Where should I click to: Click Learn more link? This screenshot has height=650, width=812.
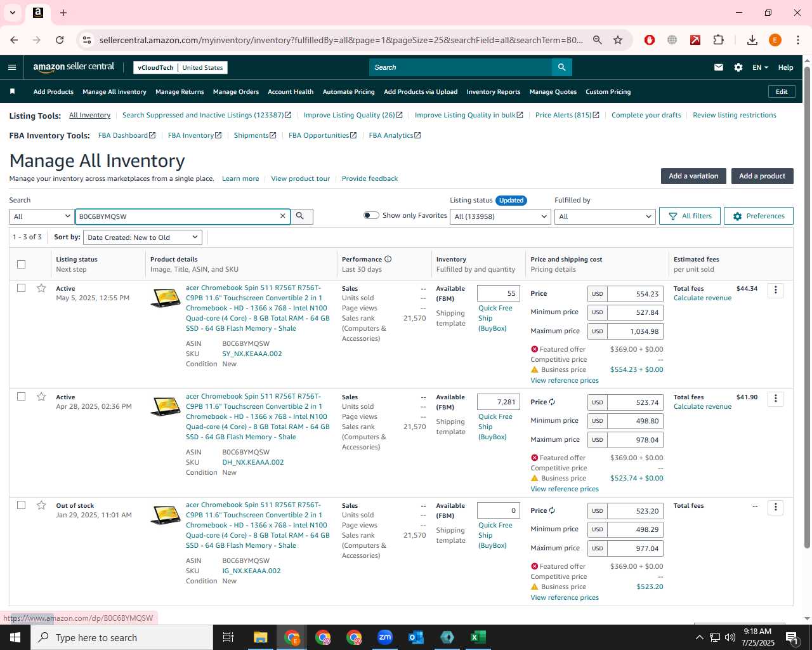click(240, 179)
